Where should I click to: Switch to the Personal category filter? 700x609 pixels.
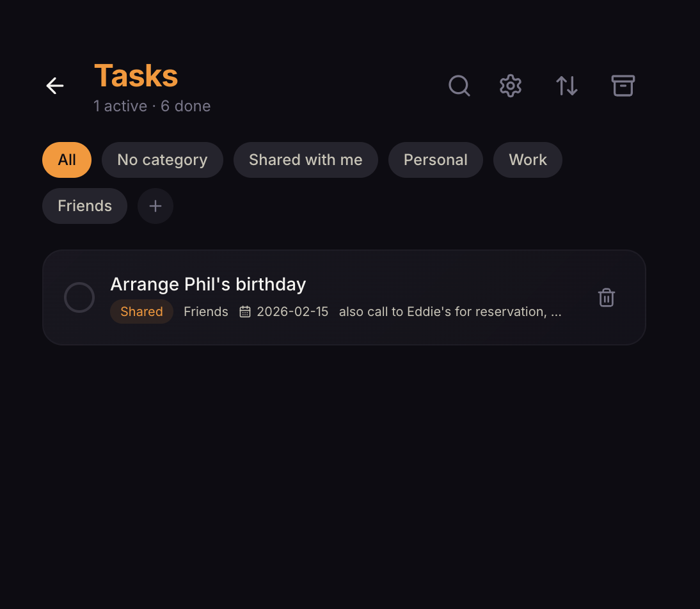pos(436,159)
